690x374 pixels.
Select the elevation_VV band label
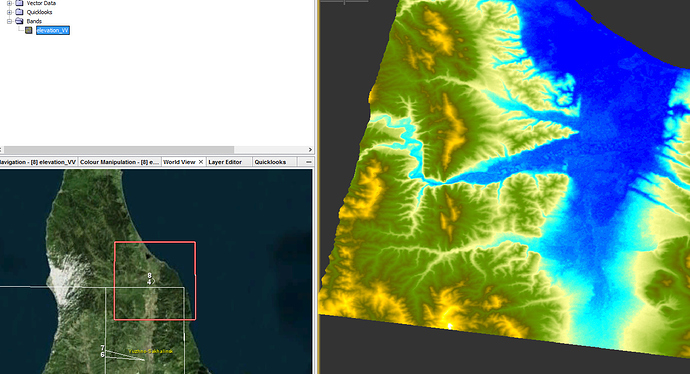[53, 30]
